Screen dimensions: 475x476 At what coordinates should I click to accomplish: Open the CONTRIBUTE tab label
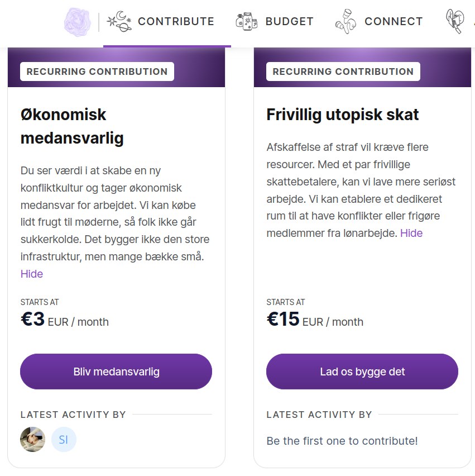(176, 22)
